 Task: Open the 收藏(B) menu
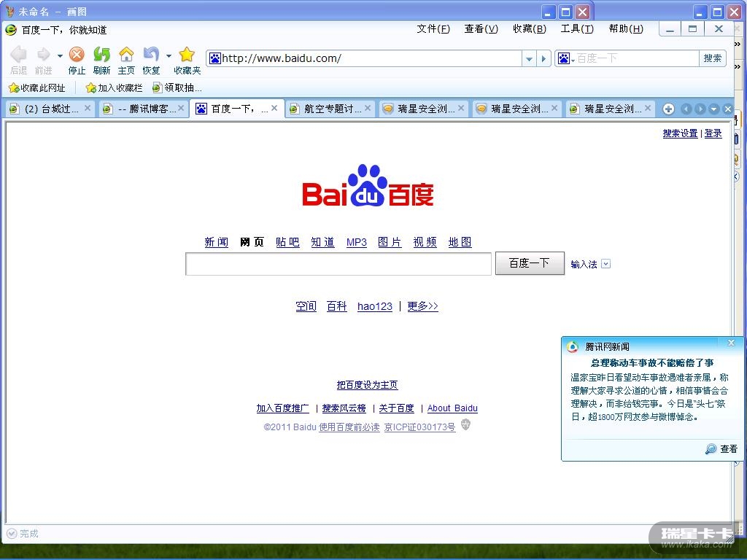pos(530,29)
